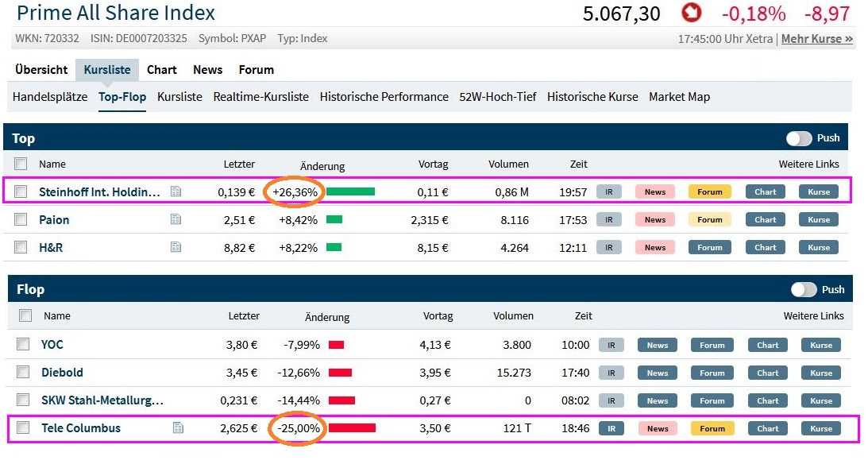Tick the checkbox for Paion
This screenshot has height=464, width=868.
click(21, 219)
